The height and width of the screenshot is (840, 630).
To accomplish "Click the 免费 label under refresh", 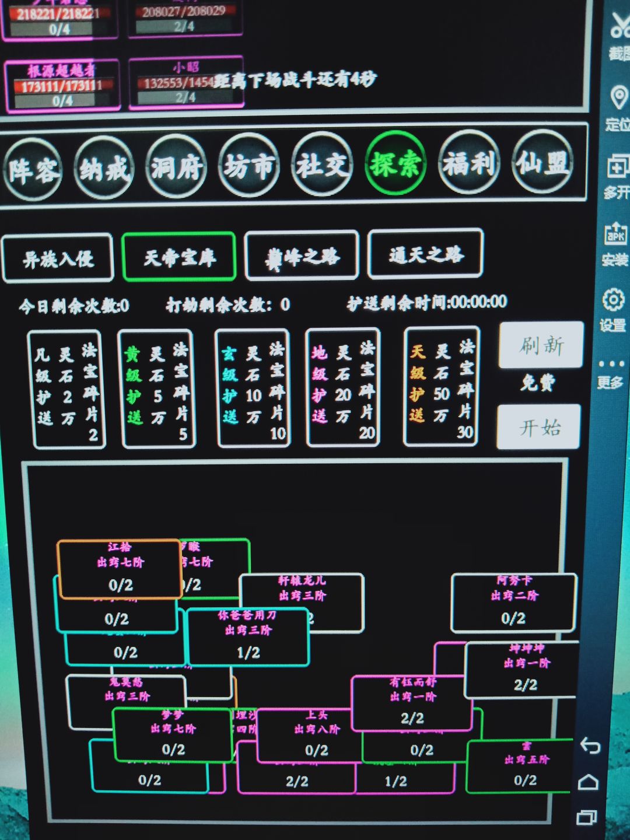I will click(x=538, y=383).
